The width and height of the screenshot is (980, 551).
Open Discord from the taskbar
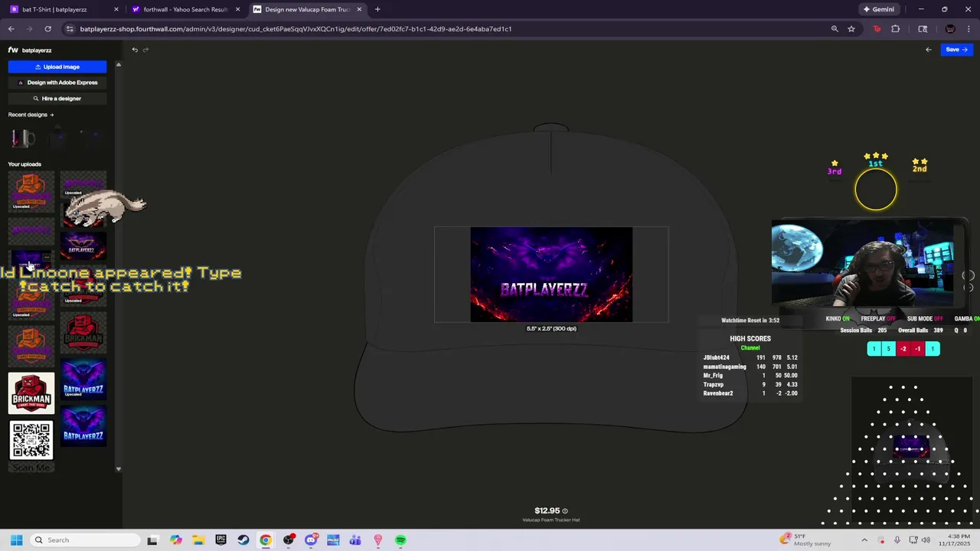coord(311,540)
